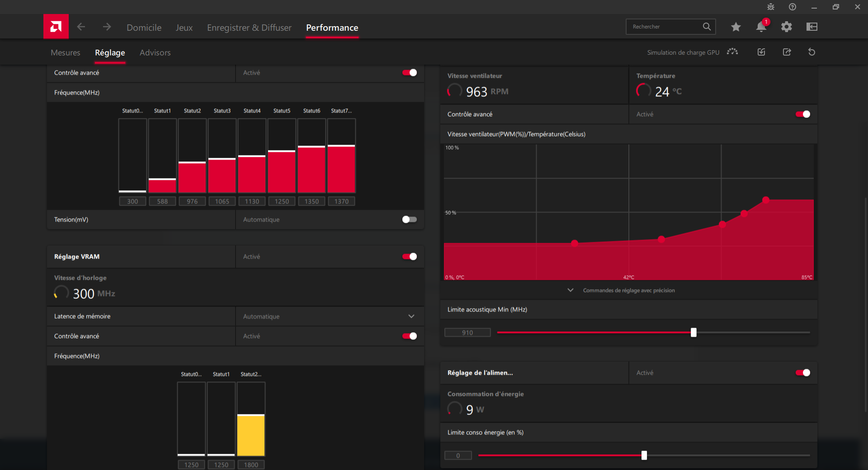
Task: Open the Latence de mémoire dropdown
Action: (x=411, y=316)
